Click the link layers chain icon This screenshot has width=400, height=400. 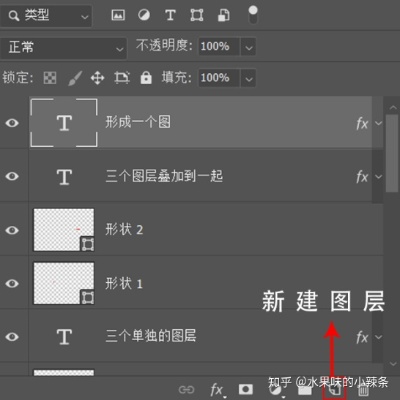click(x=186, y=389)
